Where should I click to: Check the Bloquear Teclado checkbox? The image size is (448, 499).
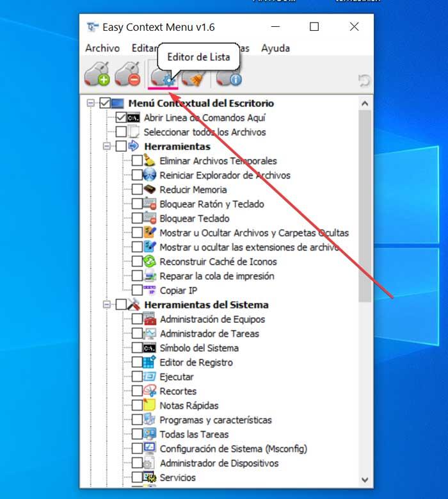tap(137, 218)
